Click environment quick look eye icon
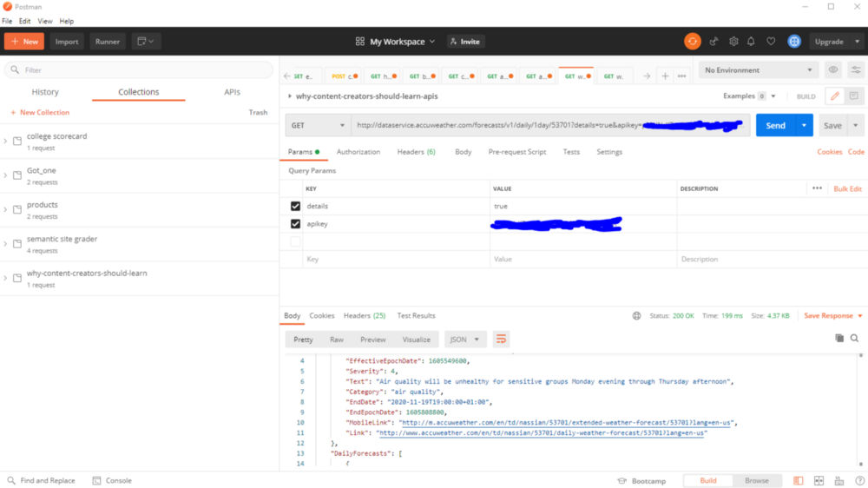This screenshot has width=868, height=488. coord(832,70)
